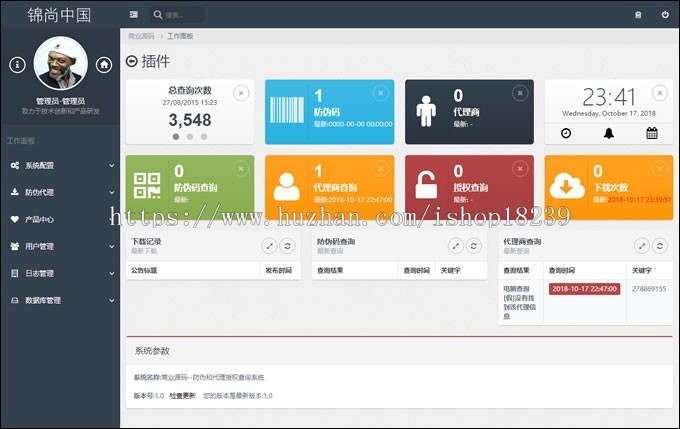Click the home icon beside avatar

[104, 65]
